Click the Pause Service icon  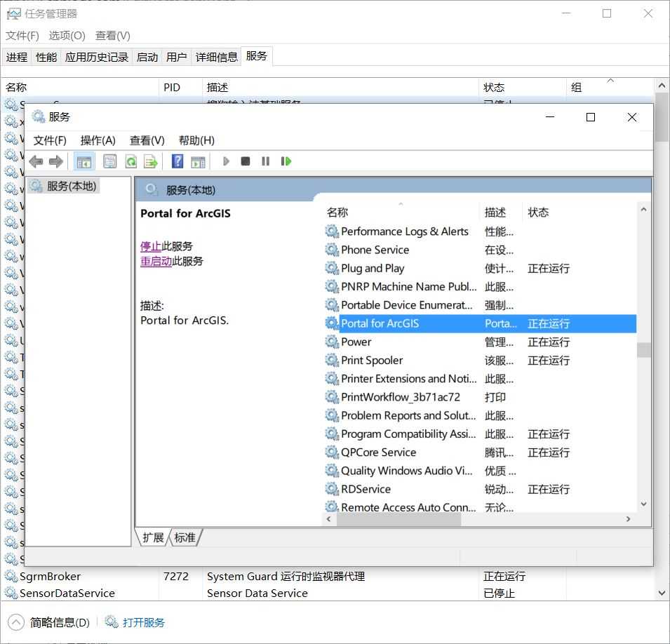pyautogui.click(x=265, y=161)
